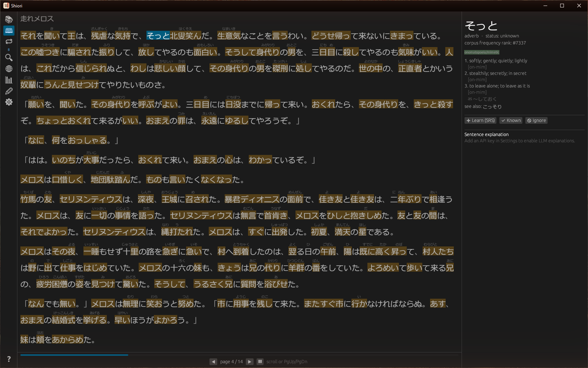Look up the word 竹馬
The width and height of the screenshot is (588, 368).
point(28,199)
